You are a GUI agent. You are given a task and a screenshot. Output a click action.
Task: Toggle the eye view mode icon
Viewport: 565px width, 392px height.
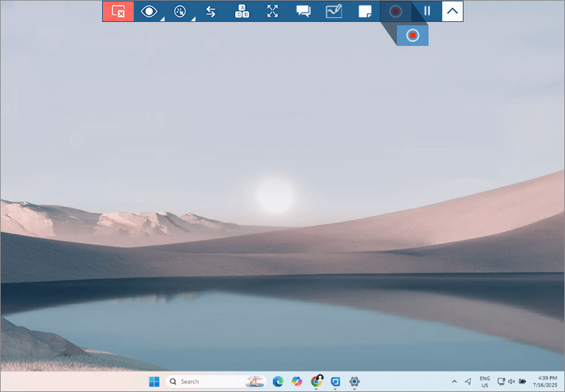[x=149, y=12]
